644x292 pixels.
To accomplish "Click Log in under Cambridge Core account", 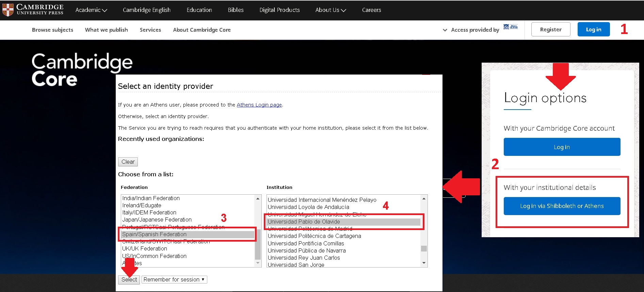I will tap(562, 147).
